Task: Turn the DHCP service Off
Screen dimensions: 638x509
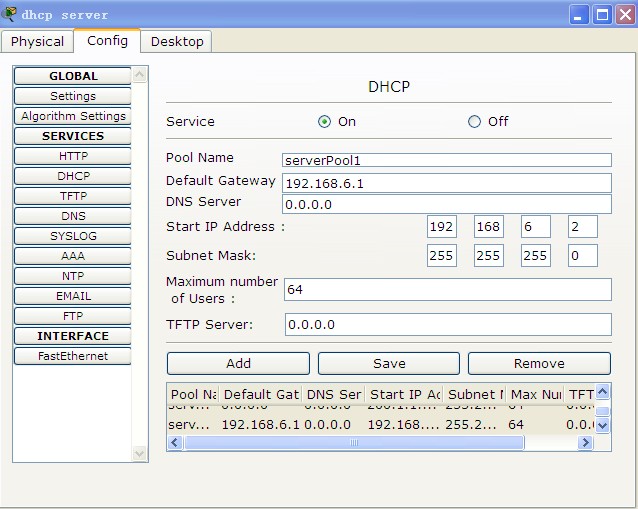Action: tap(475, 122)
